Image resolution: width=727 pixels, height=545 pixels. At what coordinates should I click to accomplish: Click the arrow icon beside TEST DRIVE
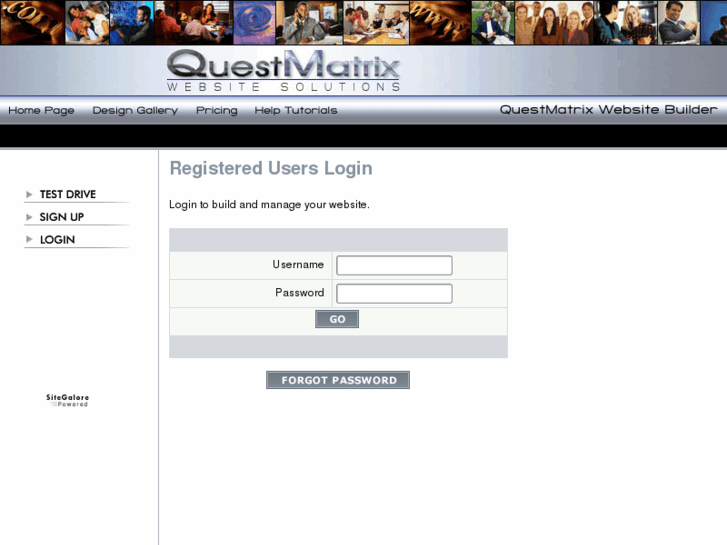tap(29, 194)
